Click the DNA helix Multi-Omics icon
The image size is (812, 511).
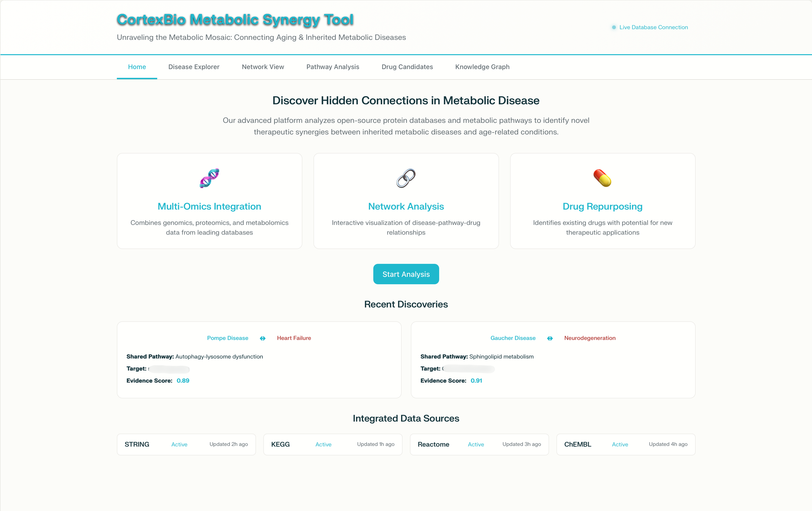[x=209, y=178]
